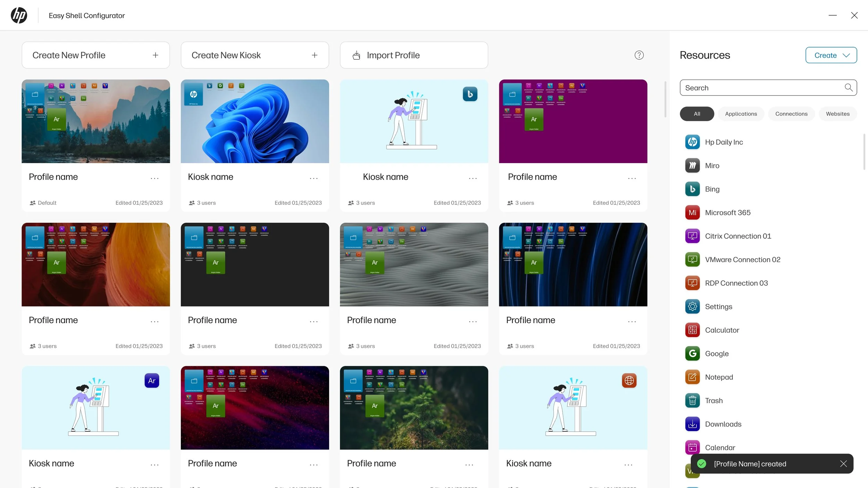
Task: Dismiss the Profile Name created notification
Action: [843, 464]
